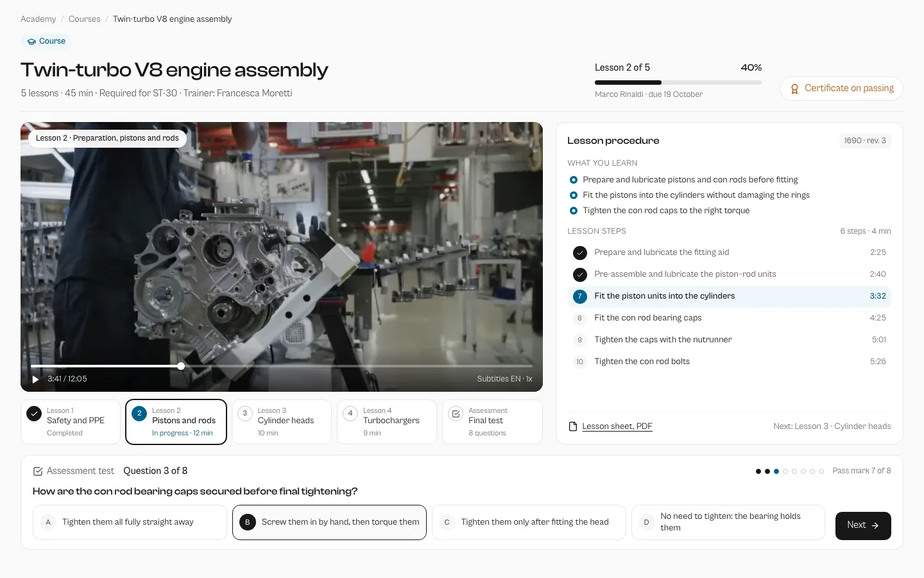Choose answer B Screw them in by hand
Image resolution: width=924 pixels, height=578 pixels.
point(329,522)
